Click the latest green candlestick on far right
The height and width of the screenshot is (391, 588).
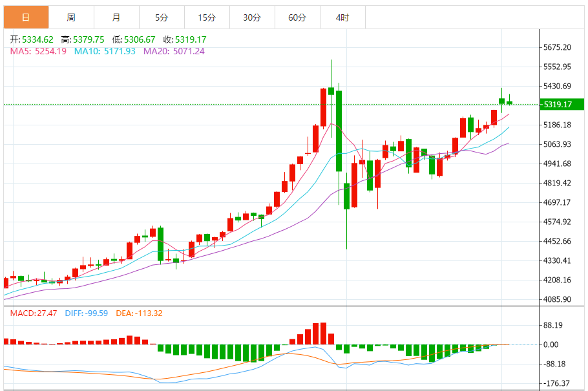point(509,103)
